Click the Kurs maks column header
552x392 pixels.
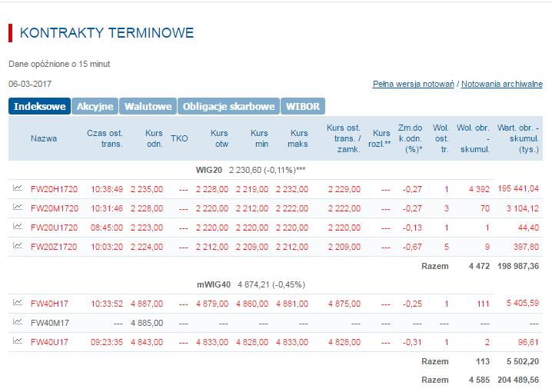click(299, 138)
